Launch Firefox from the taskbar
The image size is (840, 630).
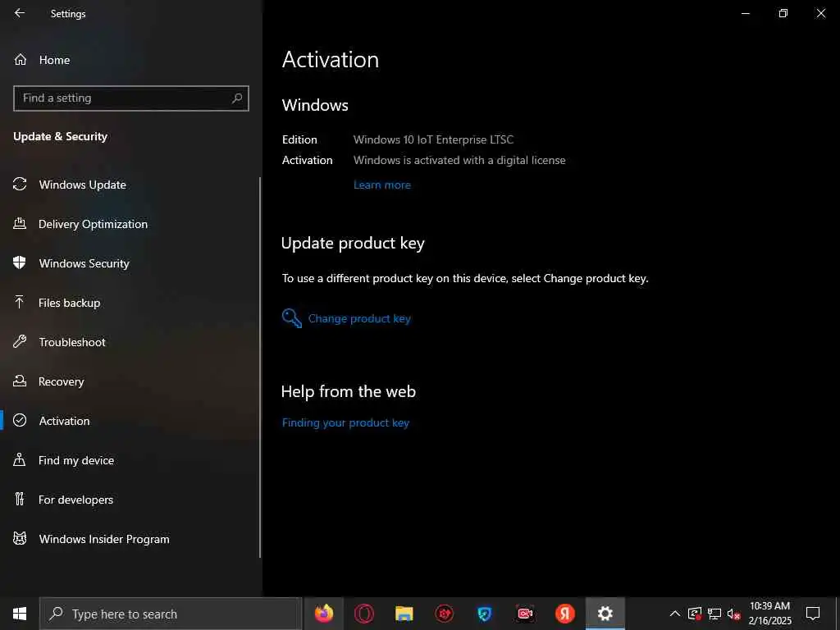tap(323, 614)
